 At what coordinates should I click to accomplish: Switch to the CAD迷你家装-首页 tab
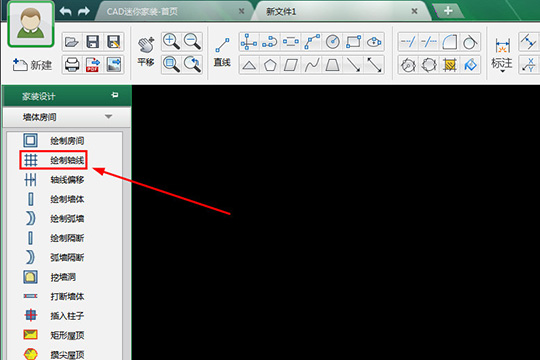point(142,12)
